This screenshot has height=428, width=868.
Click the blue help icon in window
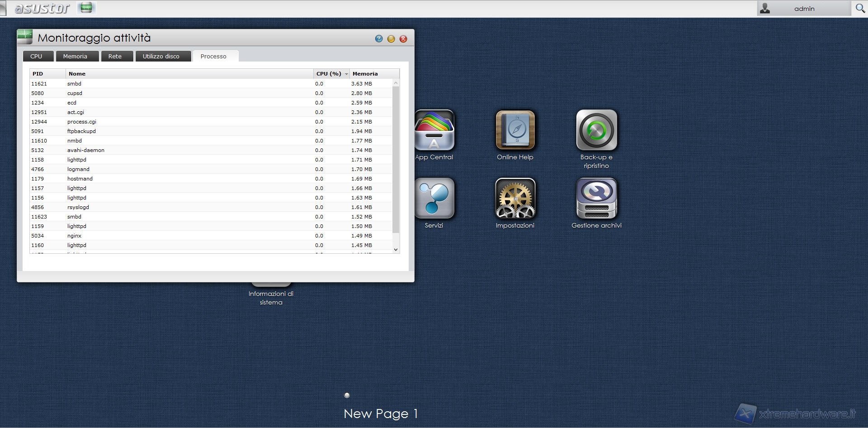point(379,39)
